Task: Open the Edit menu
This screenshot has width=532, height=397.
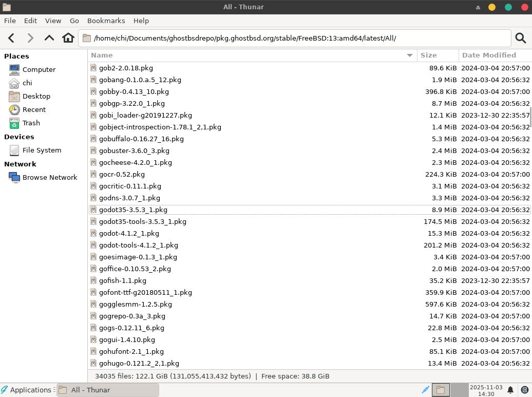Action: coord(30,21)
